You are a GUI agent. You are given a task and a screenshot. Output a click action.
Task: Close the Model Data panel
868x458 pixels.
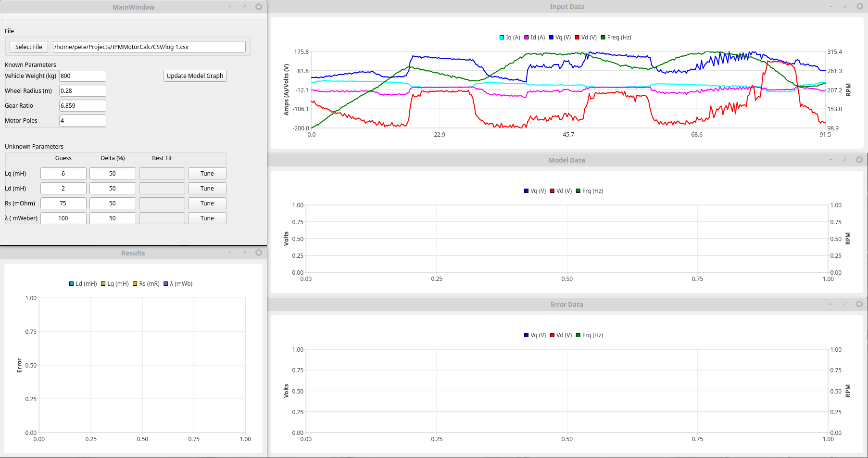[859, 160]
